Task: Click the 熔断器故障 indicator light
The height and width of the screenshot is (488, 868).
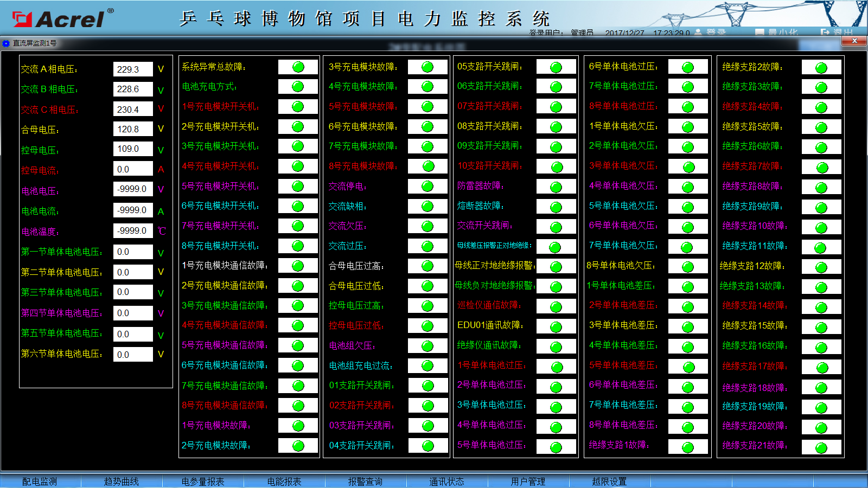Action: 557,207
